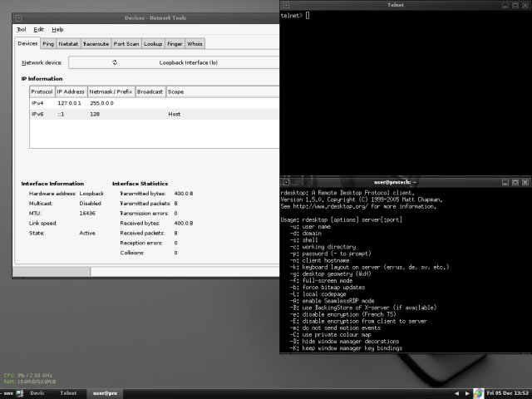Click the right arrow in the taskbar

pos(466,392)
